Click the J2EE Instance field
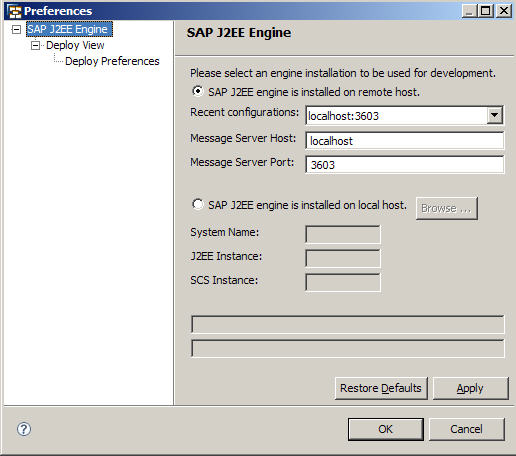The image size is (516, 456). pyautogui.click(x=343, y=258)
